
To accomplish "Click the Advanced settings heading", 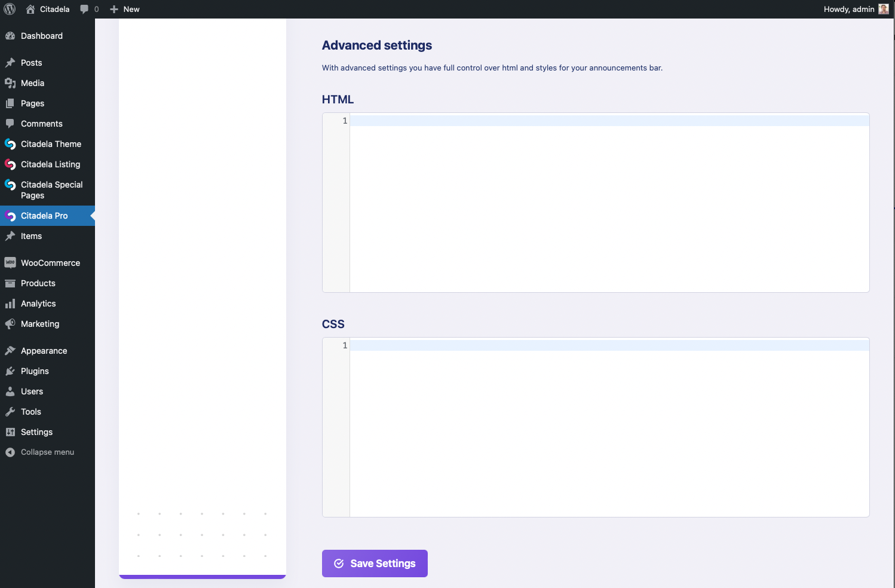I will [377, 45].
